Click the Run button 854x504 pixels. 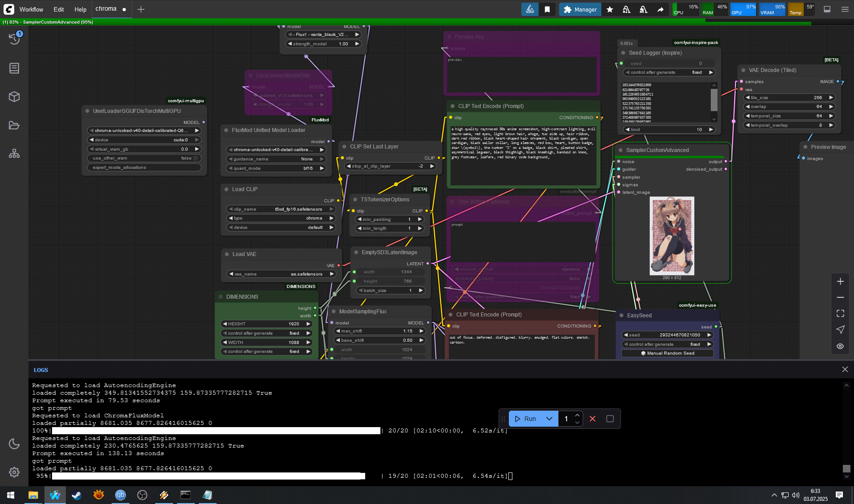coord(525,419)
